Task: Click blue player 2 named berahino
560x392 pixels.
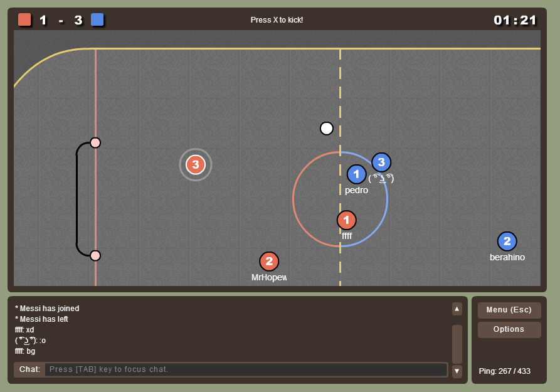Action: coord(507,241)
